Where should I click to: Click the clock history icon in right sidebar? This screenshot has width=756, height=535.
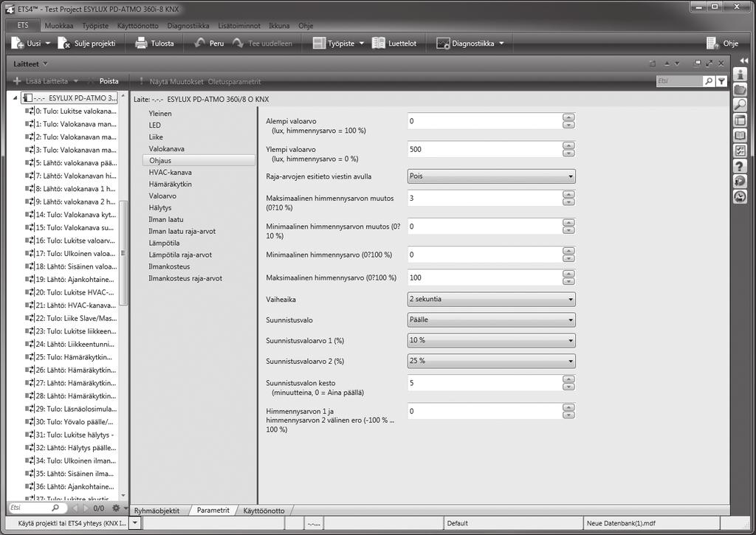tap(740, 196)
